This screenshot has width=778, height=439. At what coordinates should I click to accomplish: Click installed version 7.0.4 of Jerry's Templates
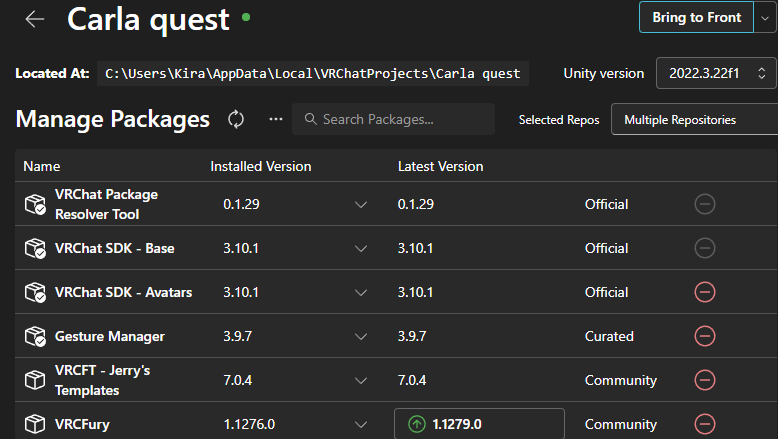237,380
